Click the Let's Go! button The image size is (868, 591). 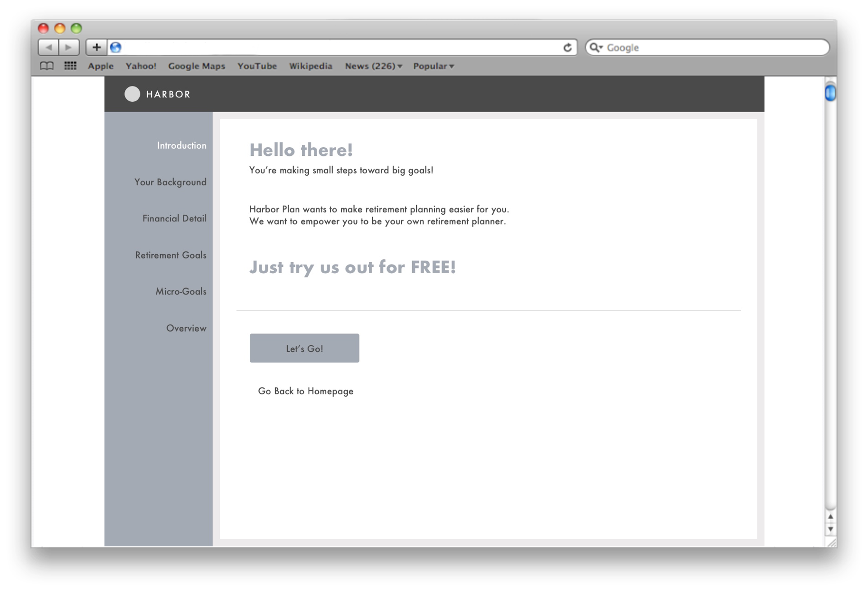[x=304, y=348]
